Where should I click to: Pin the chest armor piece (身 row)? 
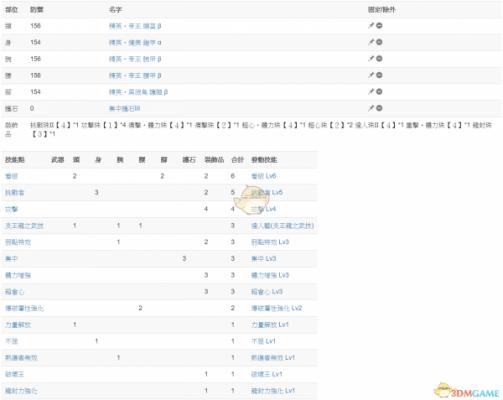(x=371, y=42)
